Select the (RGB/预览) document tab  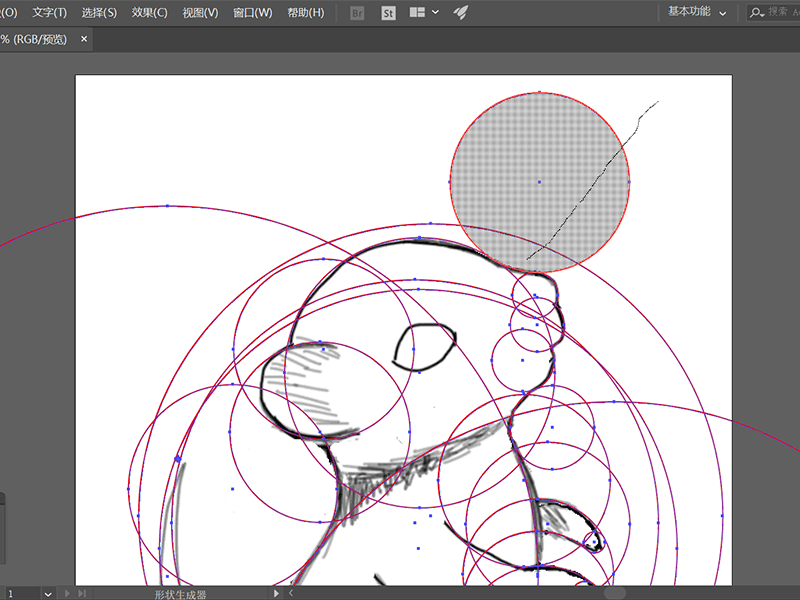34,39
